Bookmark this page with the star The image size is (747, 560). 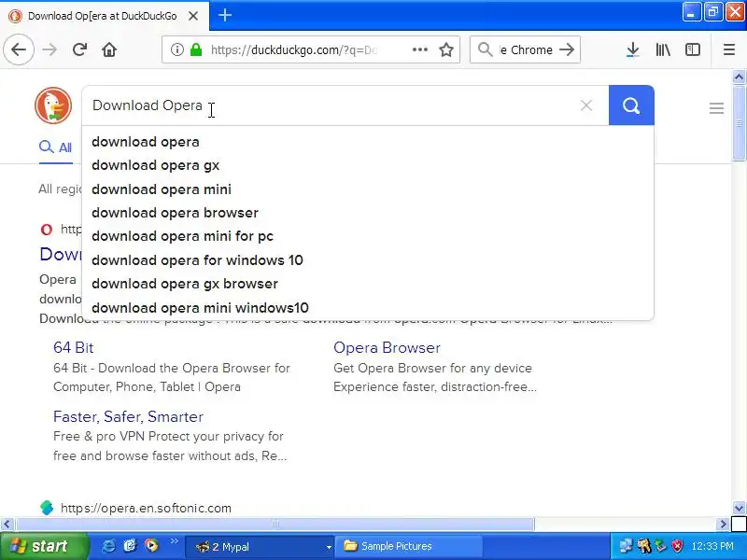[x=446, y=49]
